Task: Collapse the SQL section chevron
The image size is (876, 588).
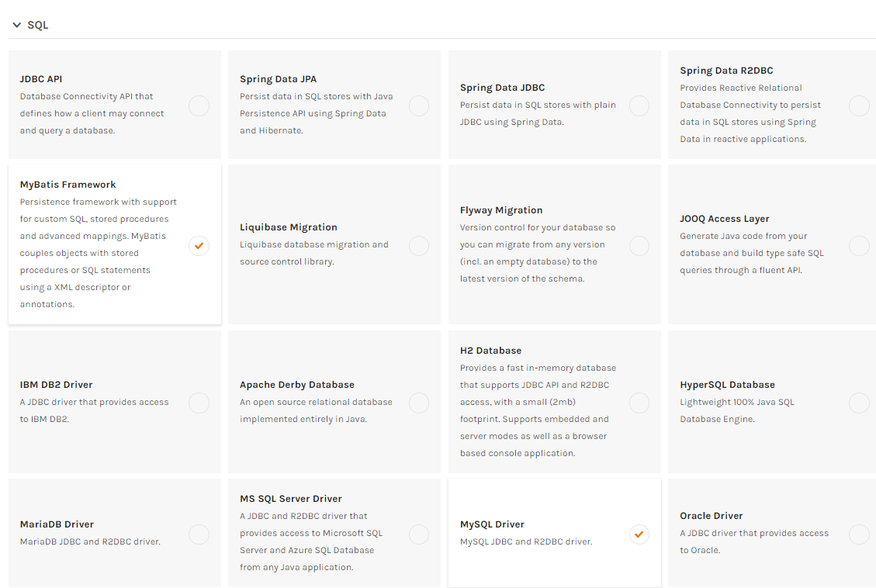Action: [x=17, y=25]
